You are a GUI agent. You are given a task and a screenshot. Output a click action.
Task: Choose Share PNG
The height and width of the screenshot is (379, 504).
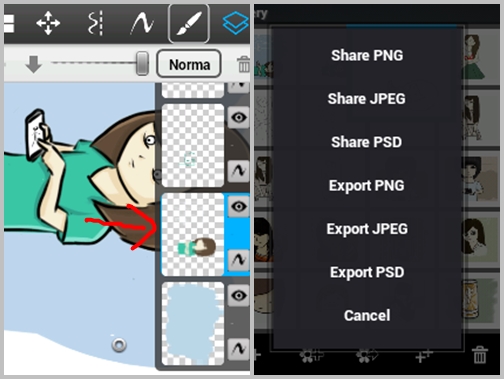tap(367, 55)
